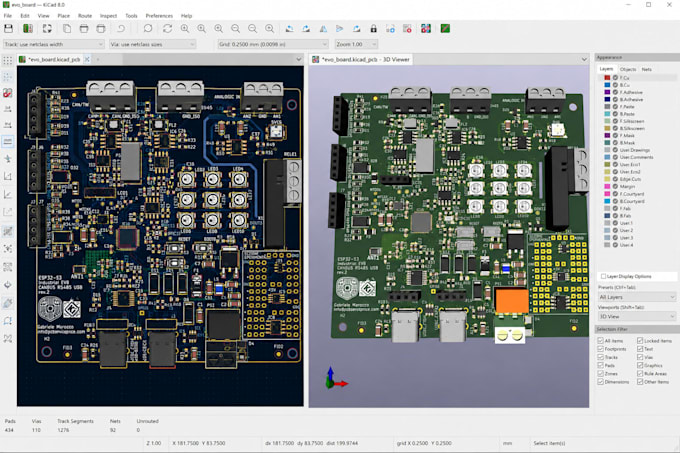The height and width of the screenshot is (453, 680).
Task: Open the Inspect menu
Action: (x=108, y=16)
